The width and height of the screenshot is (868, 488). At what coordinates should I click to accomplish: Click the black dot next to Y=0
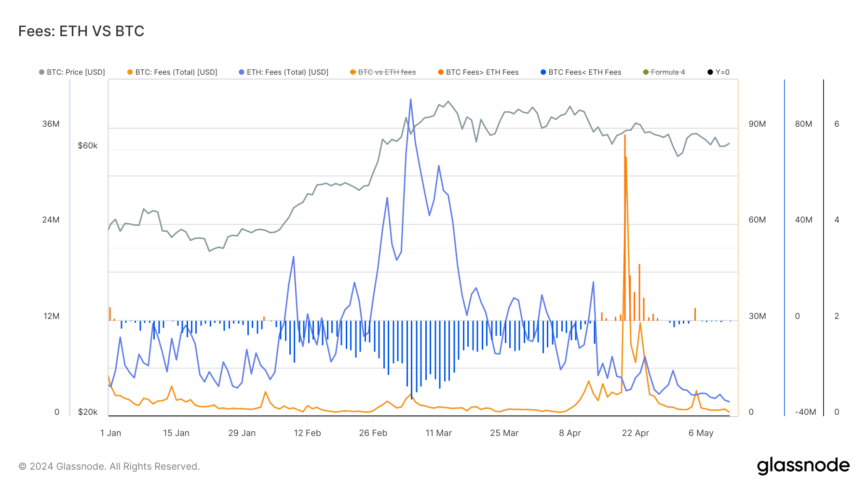[710, 72]
